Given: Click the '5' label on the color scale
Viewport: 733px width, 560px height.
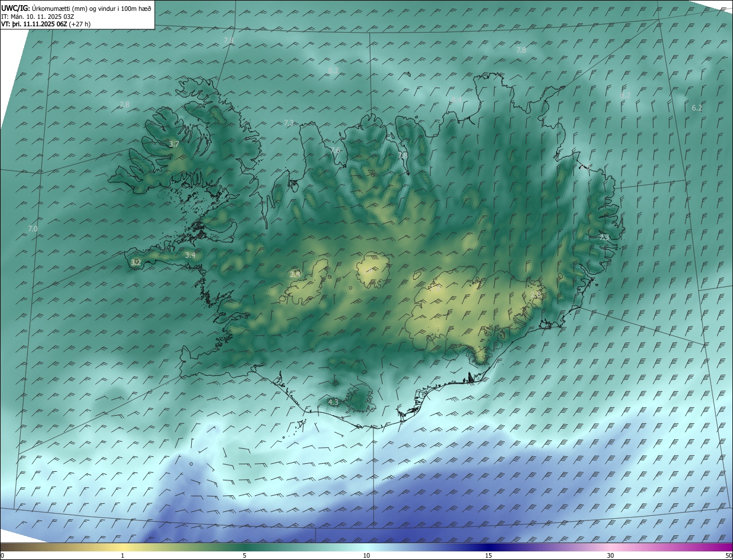Looking at the screenshot, I should point(245,555).
